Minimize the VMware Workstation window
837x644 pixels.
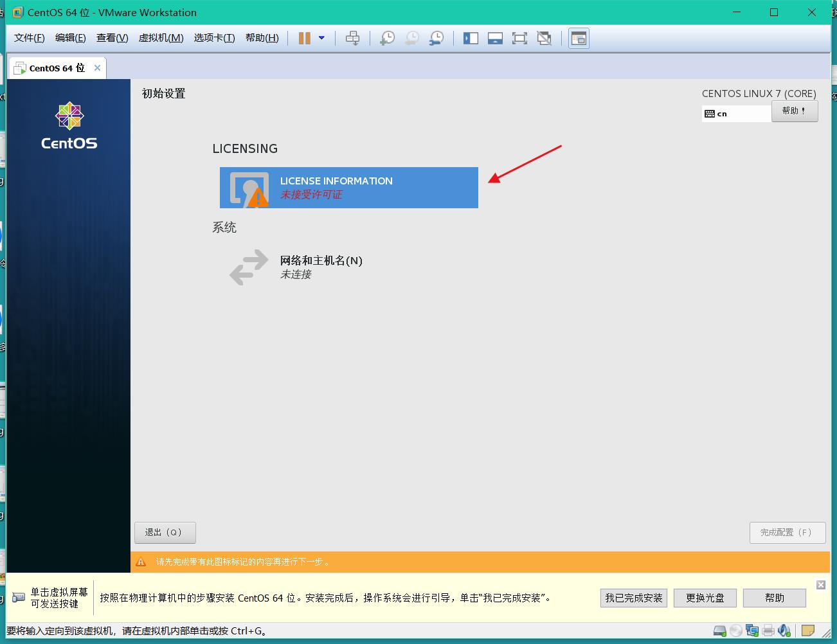(737, 12)
